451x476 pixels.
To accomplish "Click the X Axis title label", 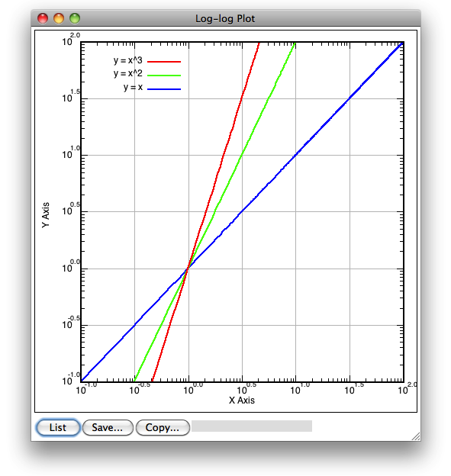I will (242, 400).
